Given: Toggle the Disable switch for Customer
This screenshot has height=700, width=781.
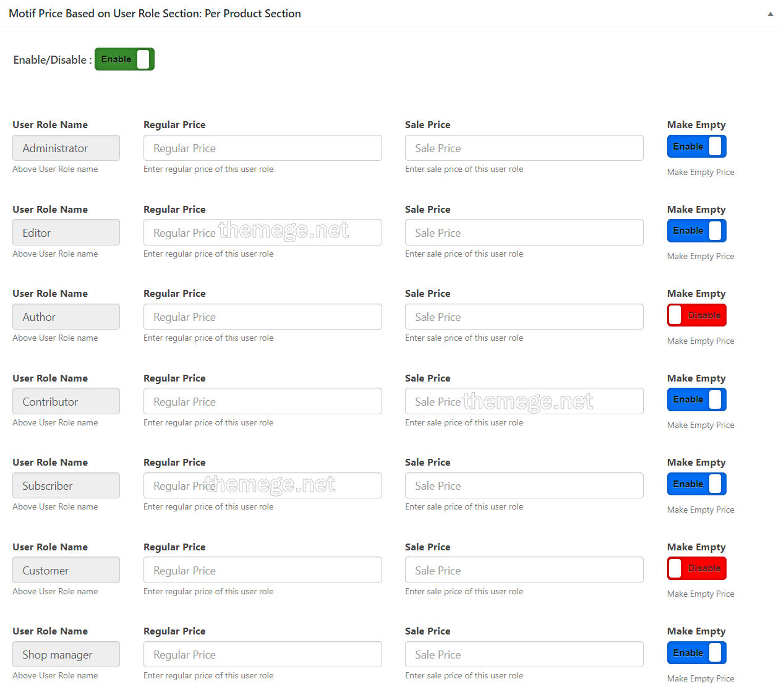Looking at the screenshot, I should click(x=696, y=568).
